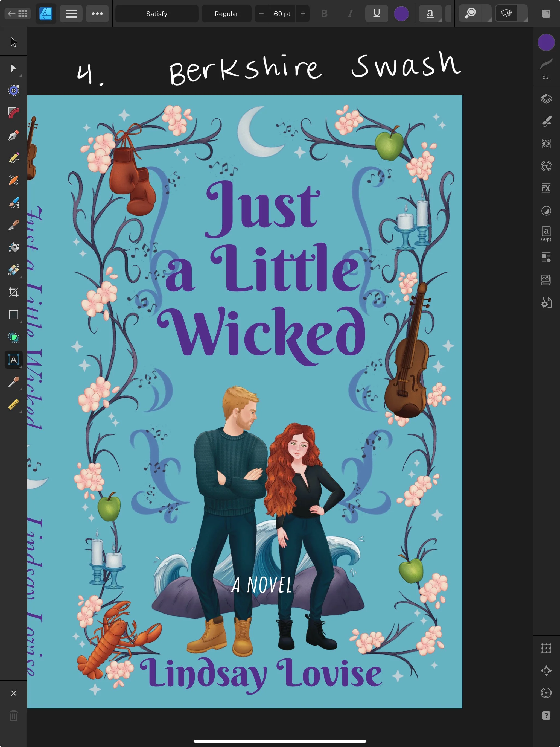The image size is (560, 747).
Task: Click the 60 pt font size field
Action: tap(282, 14)
